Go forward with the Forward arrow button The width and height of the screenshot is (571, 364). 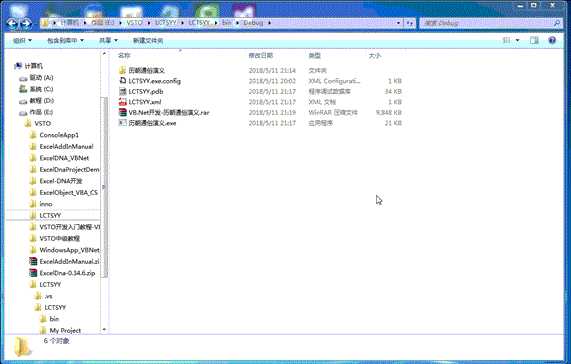pos(26,24)
